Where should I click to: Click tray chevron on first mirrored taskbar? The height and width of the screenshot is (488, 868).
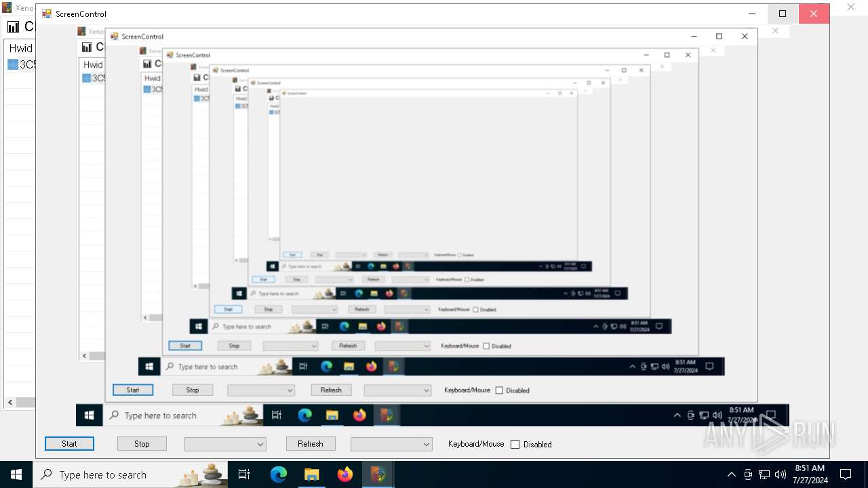(x=677, y=415)
